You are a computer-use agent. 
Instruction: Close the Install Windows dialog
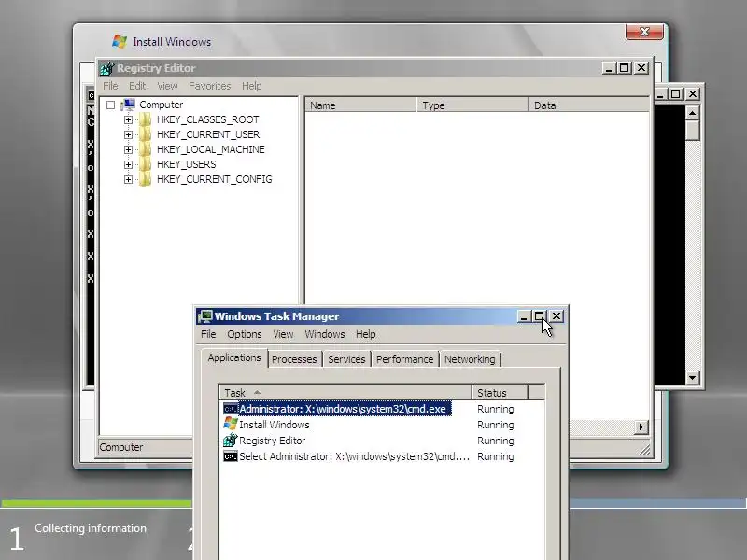click(x=644, y=32)
